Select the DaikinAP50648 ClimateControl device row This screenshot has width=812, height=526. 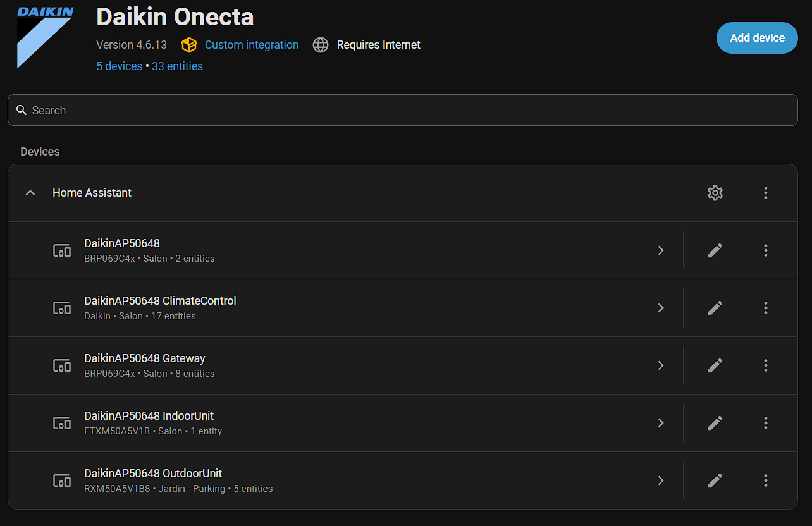(x=345, y=308)
